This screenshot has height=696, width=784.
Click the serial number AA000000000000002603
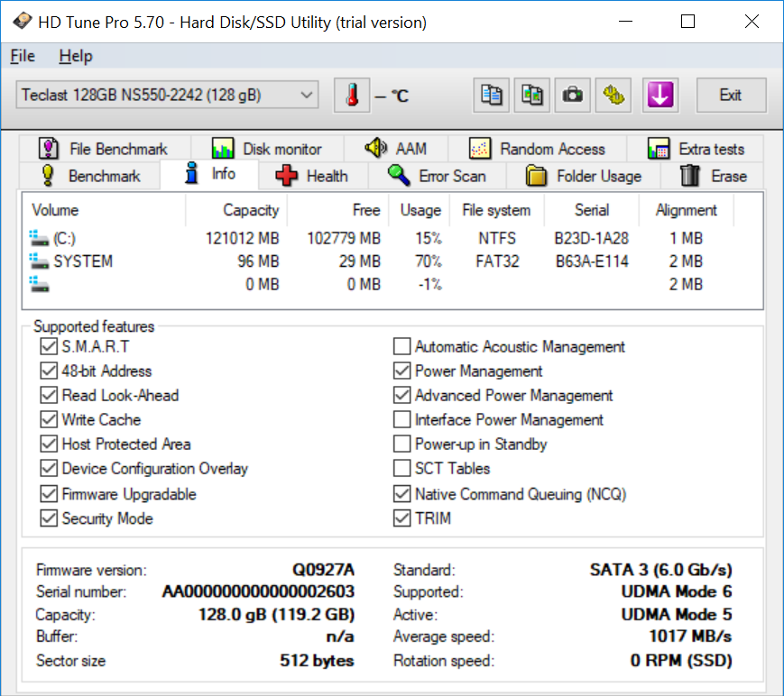point(259,591)
